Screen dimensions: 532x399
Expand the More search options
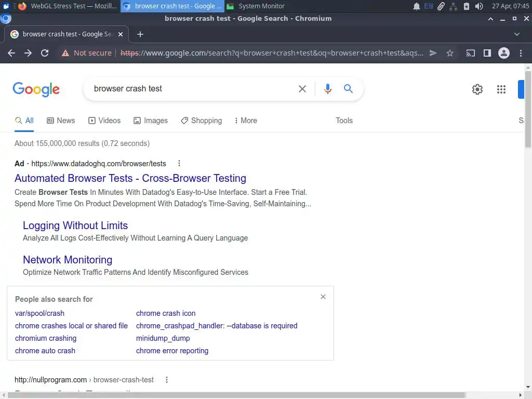click(246, 121)
